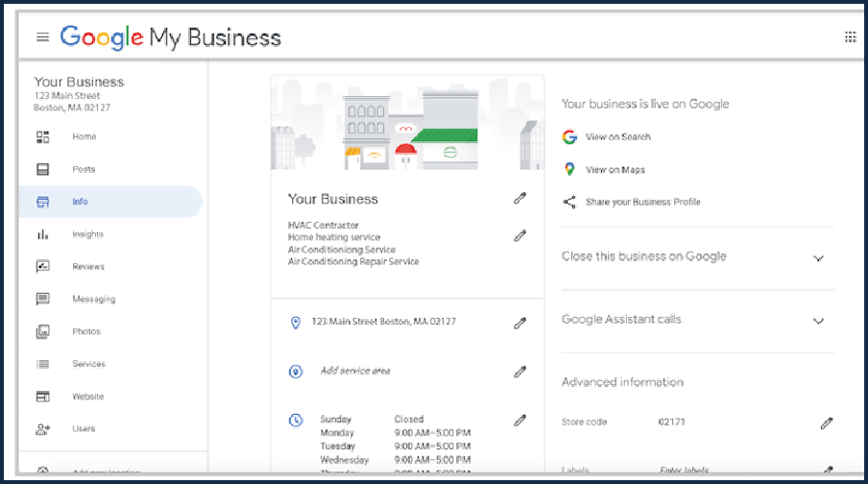Open the hamburger main menu
Image resolution: width=868 pixels, height=484 pixels.
(42, 37)
